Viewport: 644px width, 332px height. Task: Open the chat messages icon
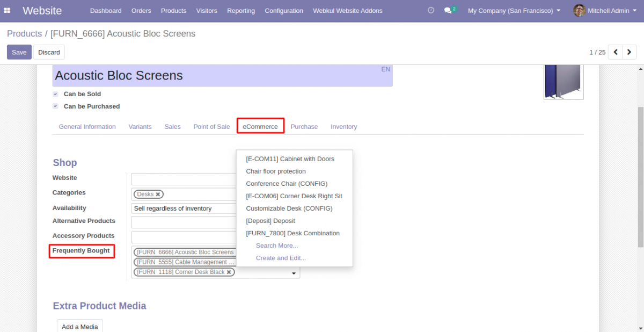(x=449, y=10)
